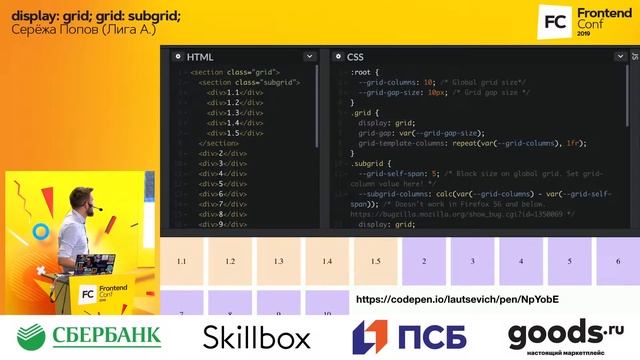Click HTML line '<div>1.3</div>'
This screenshot has width=640, height=360.
pos(235,113)
